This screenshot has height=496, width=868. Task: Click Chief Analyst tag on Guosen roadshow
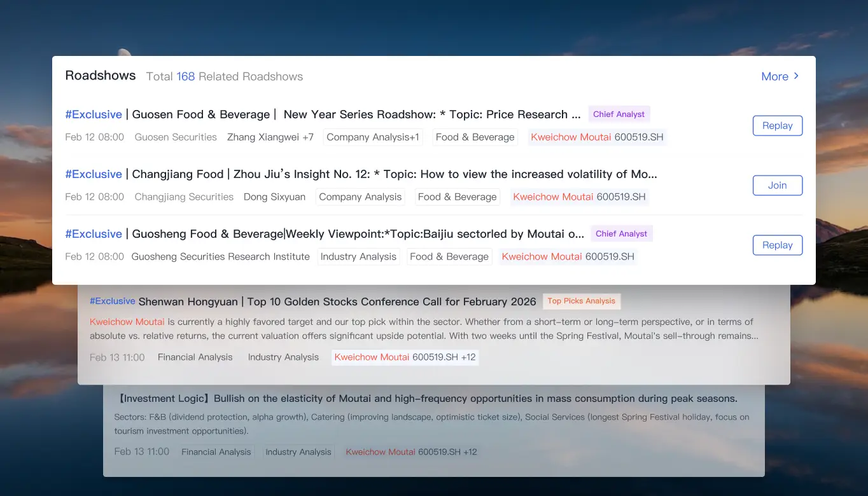tap(619, 114)
